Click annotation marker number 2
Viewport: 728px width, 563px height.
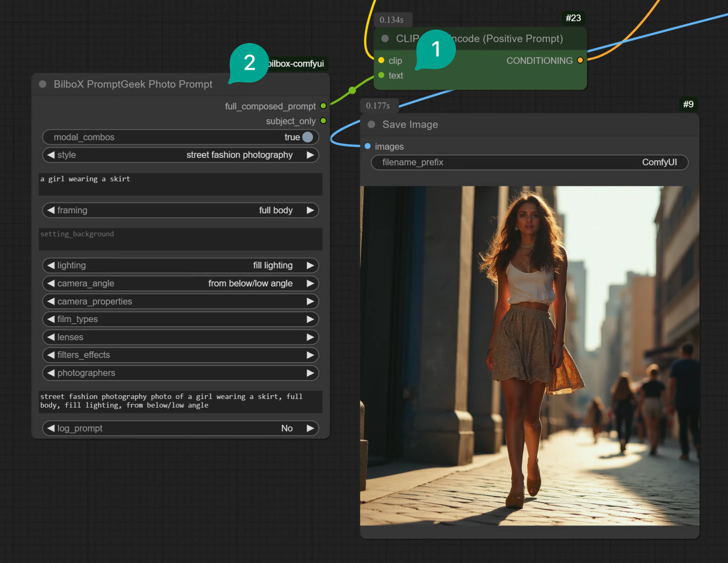coord(249,63)
